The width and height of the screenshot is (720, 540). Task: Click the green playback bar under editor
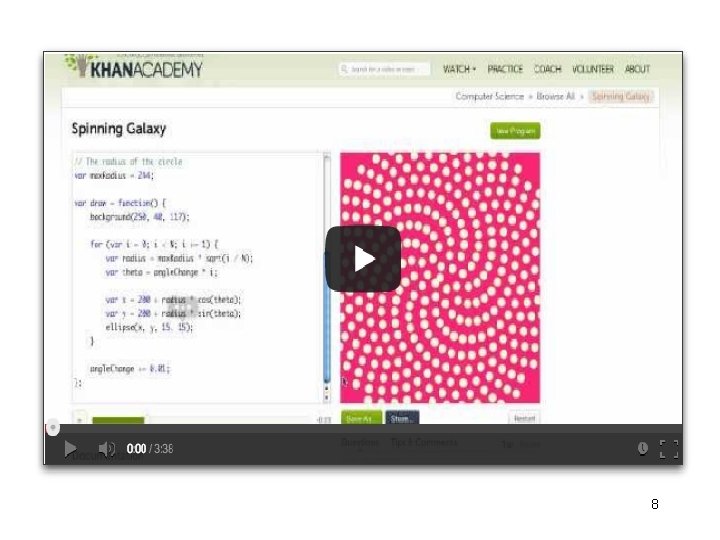[118, 420]
